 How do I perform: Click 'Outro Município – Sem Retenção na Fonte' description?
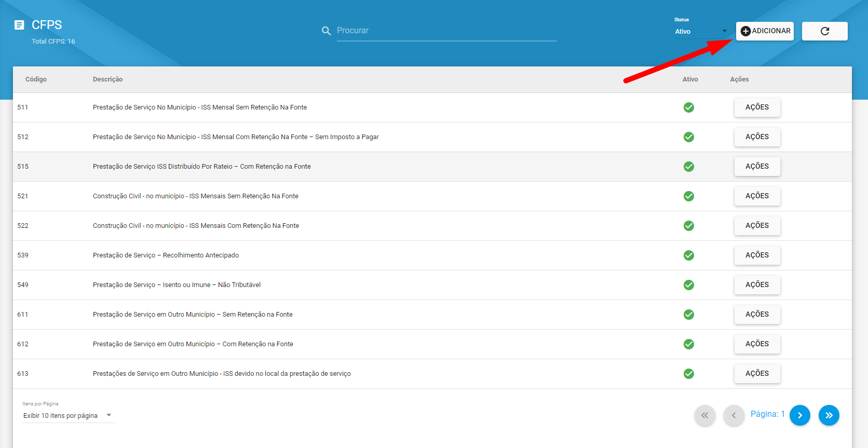click(193, 315)
